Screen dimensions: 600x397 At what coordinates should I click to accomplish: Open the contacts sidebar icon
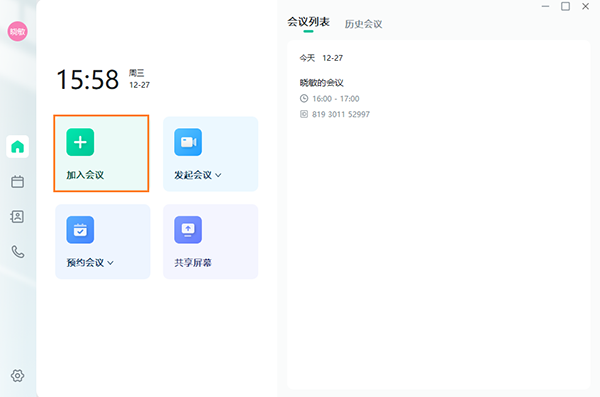point(17,217)
